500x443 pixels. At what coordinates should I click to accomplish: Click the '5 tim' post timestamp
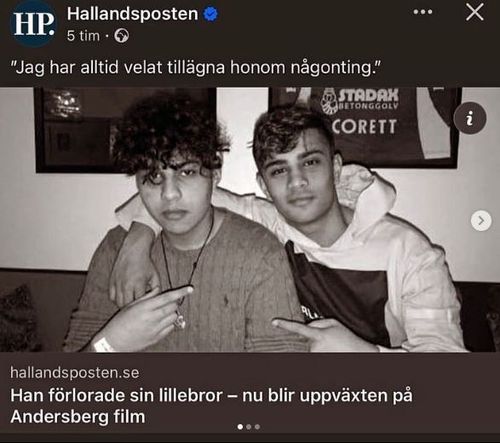tap(83, 36)
